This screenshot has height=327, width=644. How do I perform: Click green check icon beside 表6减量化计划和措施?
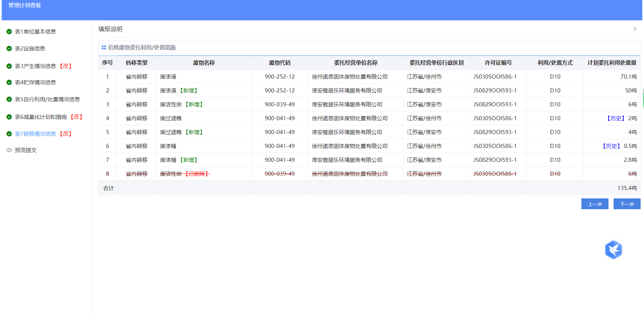[x=9, y=117]
